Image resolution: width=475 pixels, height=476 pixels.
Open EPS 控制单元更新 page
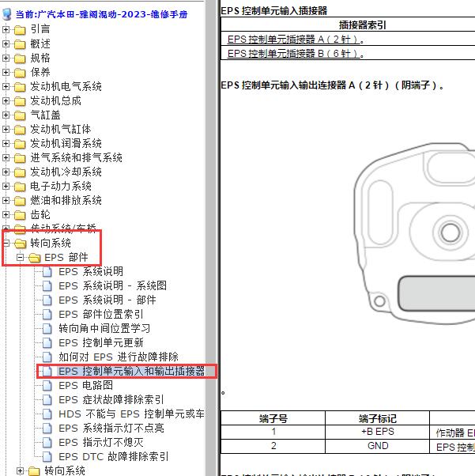(100, 343)
